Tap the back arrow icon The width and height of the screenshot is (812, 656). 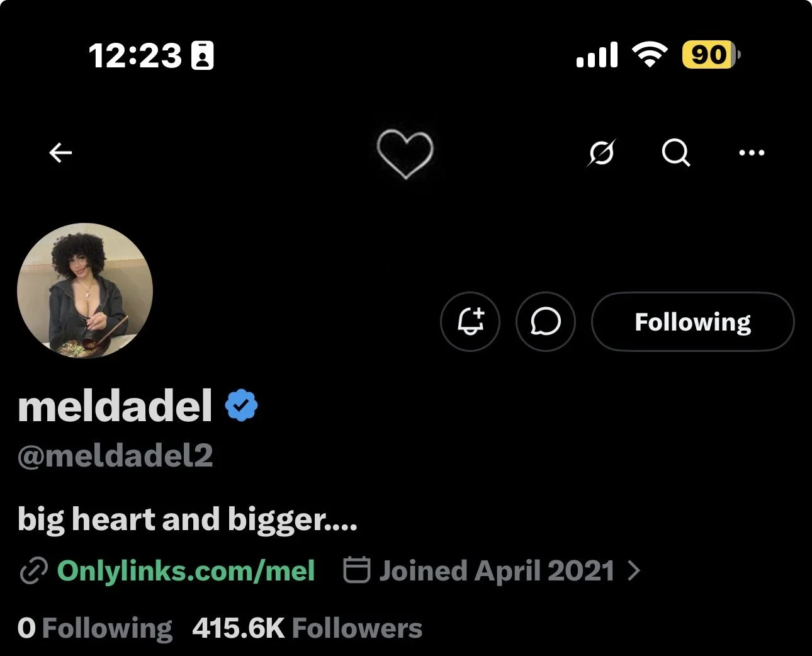[60, 153]
